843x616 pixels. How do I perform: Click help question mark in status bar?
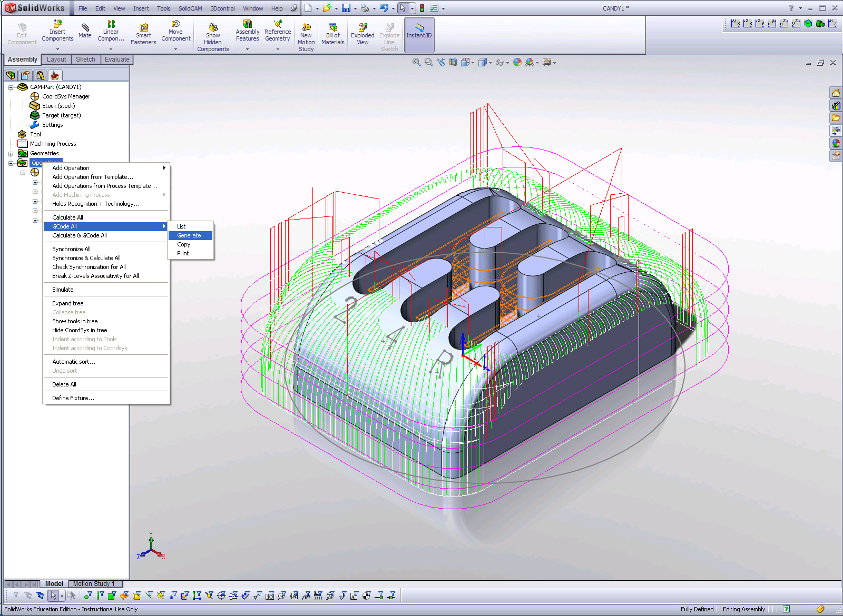pos(786,609)
